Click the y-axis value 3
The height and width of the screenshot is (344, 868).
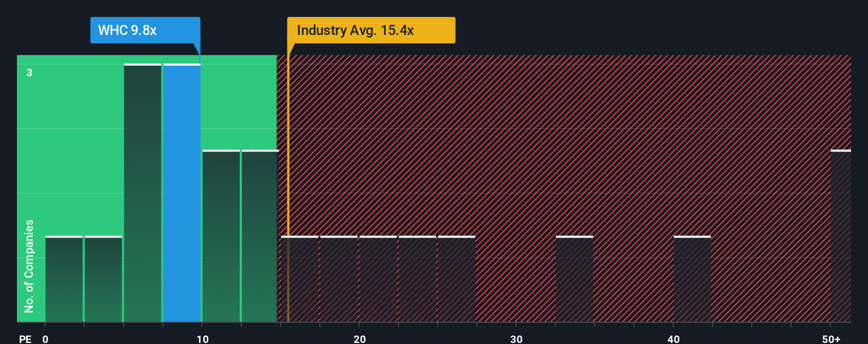pos(30,73)
